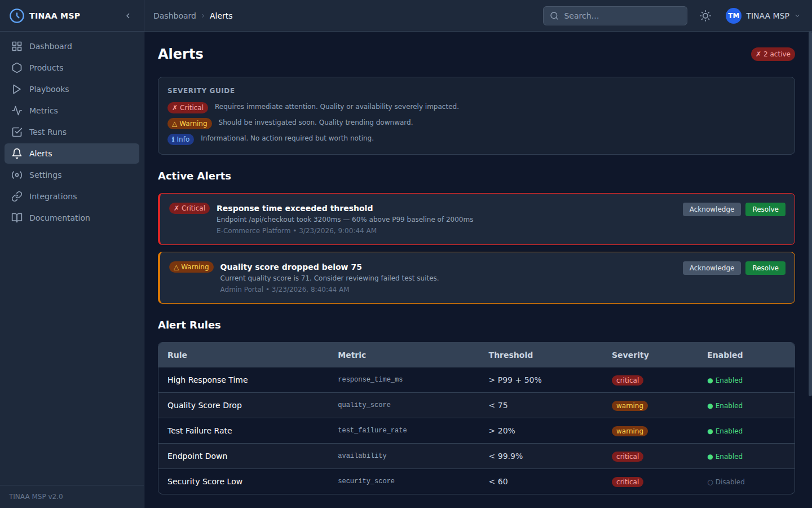Collapse the sidebar with the chevron arrow
Screen dimensions: 812x508
[128, 16]
